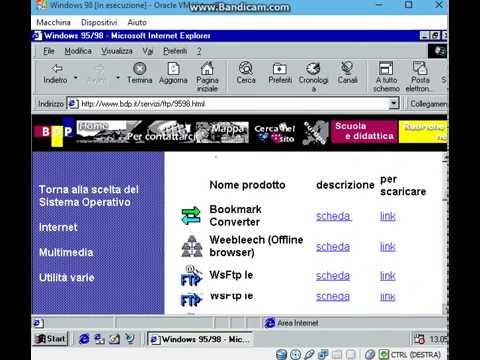Click Show Desktop quick launch icon

coord(114,339)
